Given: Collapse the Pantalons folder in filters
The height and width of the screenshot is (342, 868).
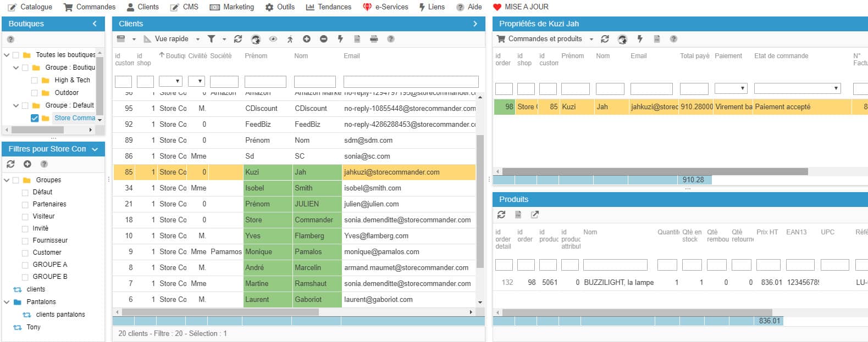Looking at the screenshot, I should click(7, 302).
